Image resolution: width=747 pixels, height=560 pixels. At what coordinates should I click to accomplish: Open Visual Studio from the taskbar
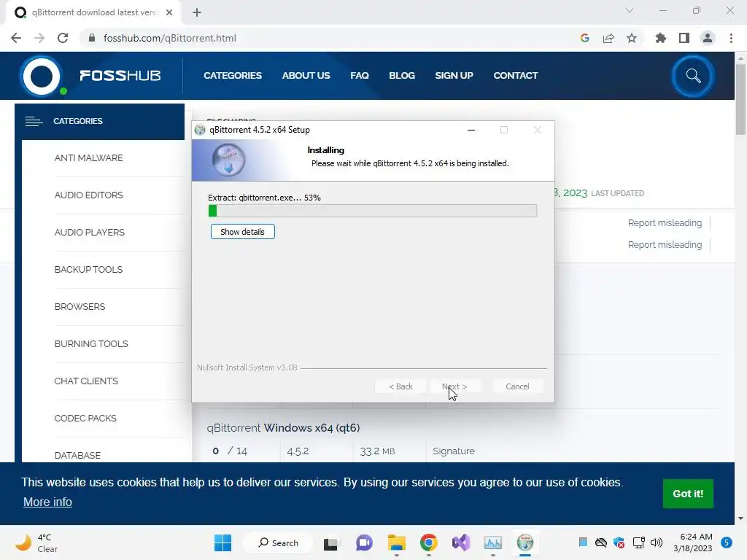(x=461, y=542)
